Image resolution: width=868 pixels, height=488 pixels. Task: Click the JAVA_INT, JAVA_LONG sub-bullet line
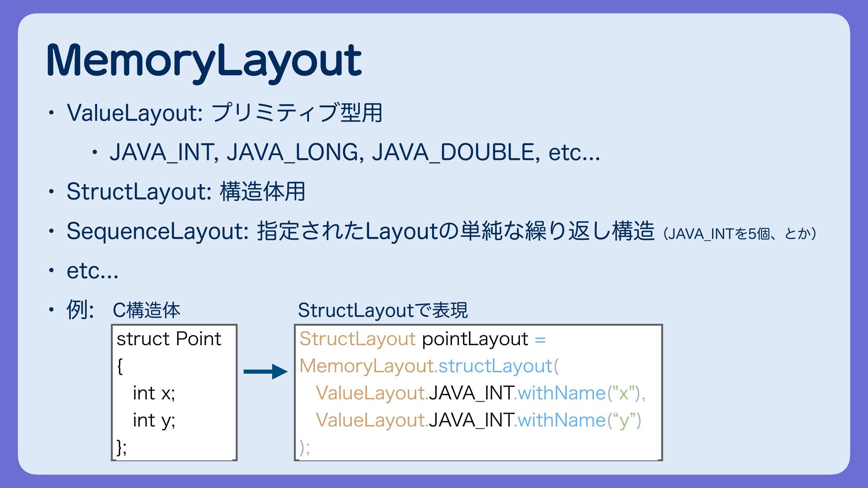[x=354, y=152]
